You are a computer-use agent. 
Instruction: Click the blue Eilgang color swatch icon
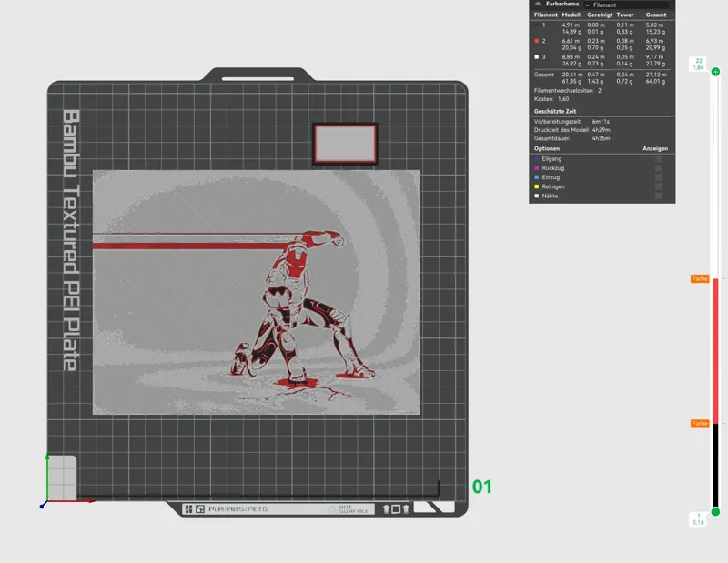click(x=537, y=159)
